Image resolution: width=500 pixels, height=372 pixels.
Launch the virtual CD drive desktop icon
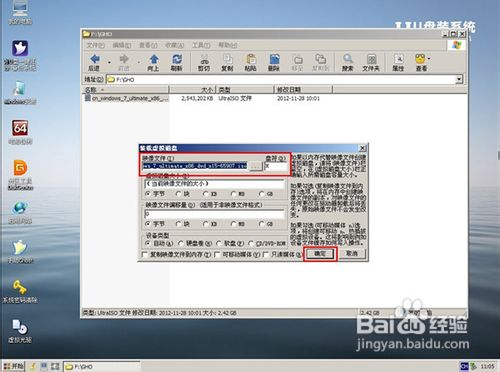[x=20, y=327]
